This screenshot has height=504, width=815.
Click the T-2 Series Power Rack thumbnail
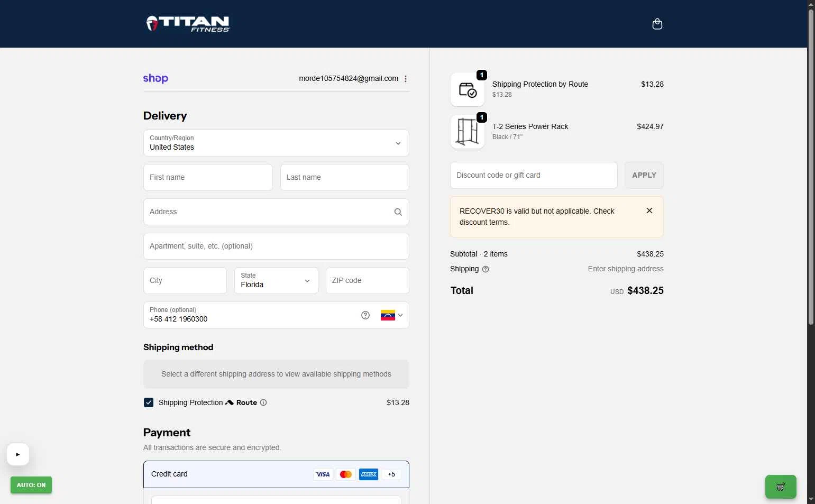coord(468,132)
